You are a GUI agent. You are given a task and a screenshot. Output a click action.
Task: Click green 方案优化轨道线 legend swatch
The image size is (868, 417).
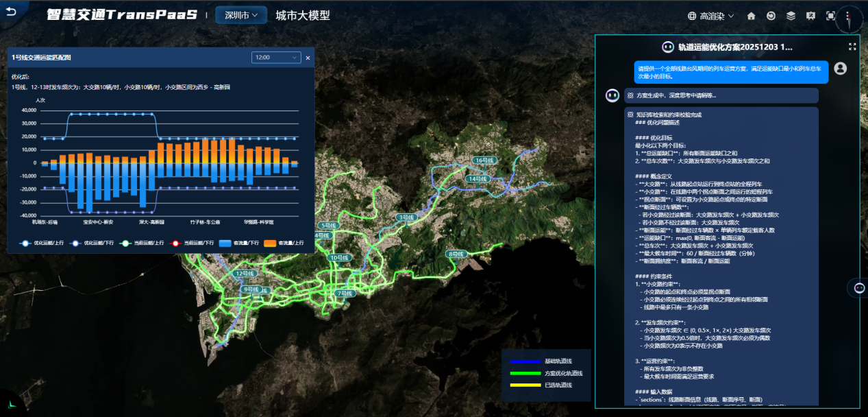(522, 373)
